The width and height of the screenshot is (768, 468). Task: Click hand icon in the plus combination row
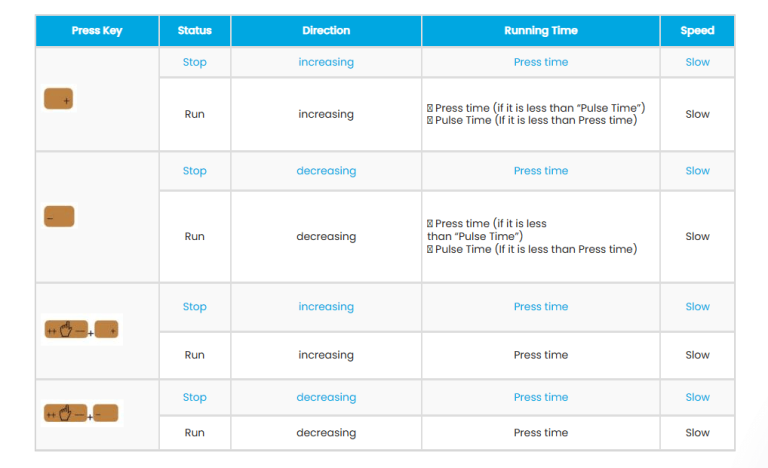pos(66,331)
